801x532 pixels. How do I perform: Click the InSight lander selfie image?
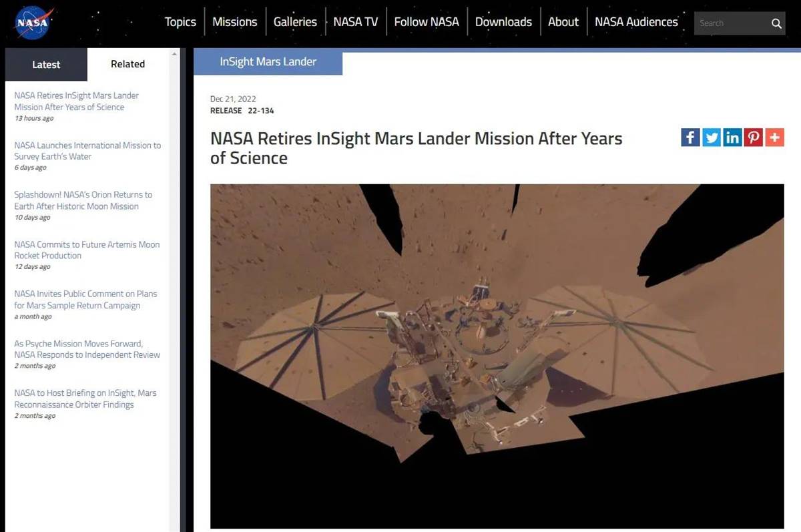coord(497,356)
